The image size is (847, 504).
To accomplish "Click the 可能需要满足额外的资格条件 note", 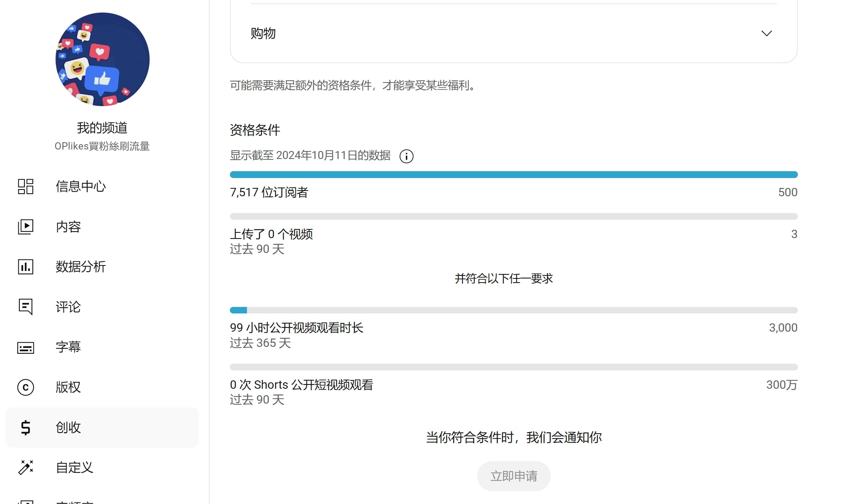I will [354, 85].
